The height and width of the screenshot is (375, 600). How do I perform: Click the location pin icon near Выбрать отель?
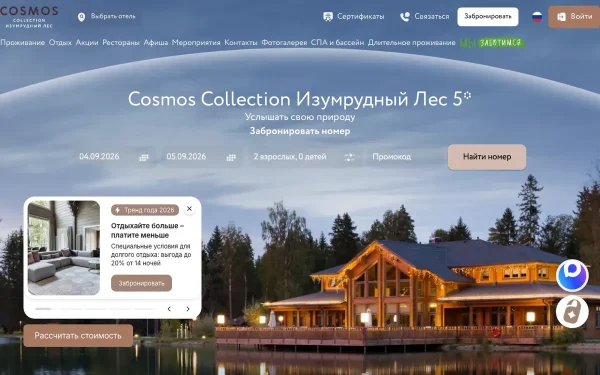coord(81,17)
